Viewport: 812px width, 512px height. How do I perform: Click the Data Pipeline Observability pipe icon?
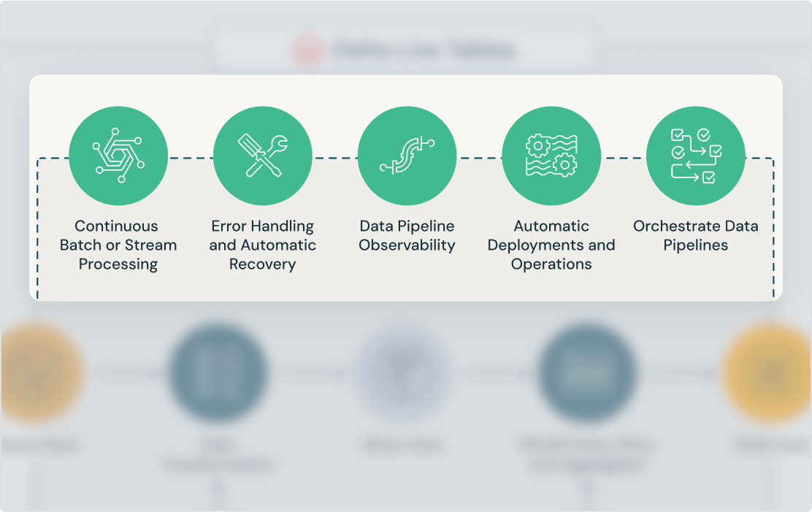coord(407,156)
